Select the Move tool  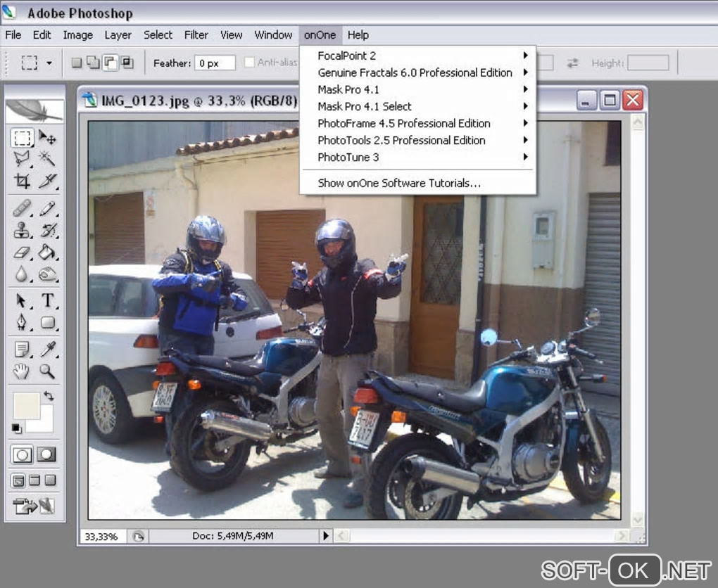tap(46, 137)
